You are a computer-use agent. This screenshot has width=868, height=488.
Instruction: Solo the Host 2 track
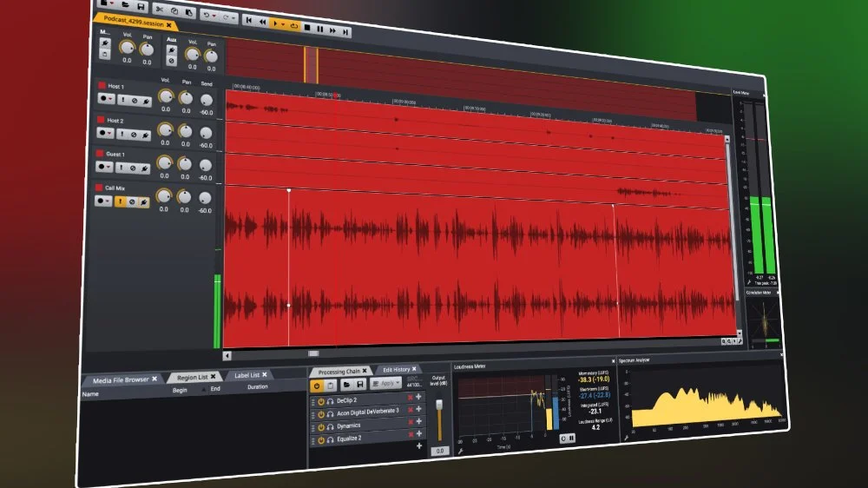click(122, 134)
